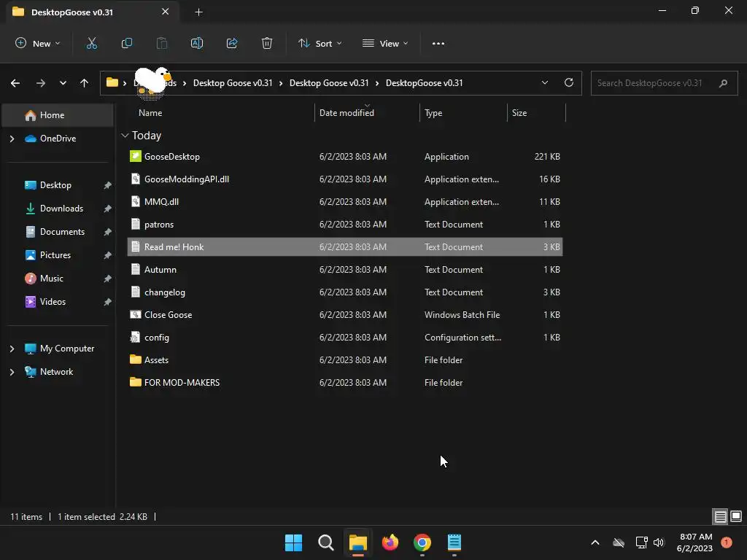Click the Rename icon in toolbar
Image resolution: width=747 pixels, height=560 pixels.
pos(197,43)
